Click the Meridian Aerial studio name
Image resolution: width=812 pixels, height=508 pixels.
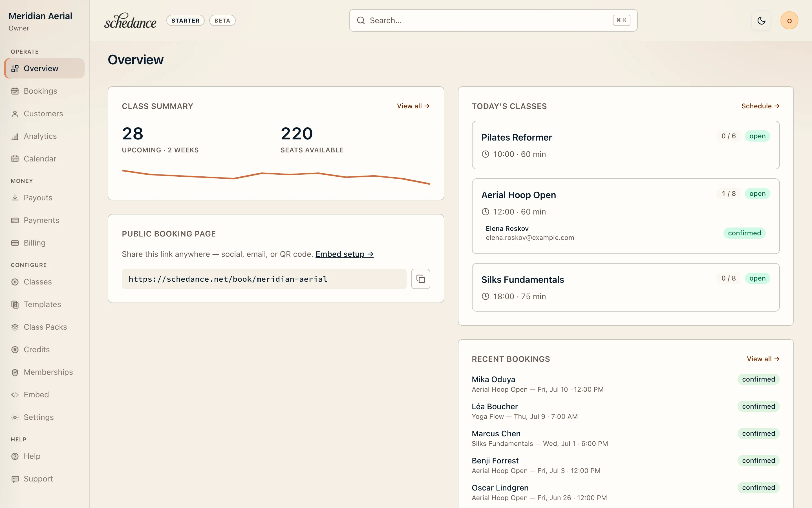pos(40,16)
